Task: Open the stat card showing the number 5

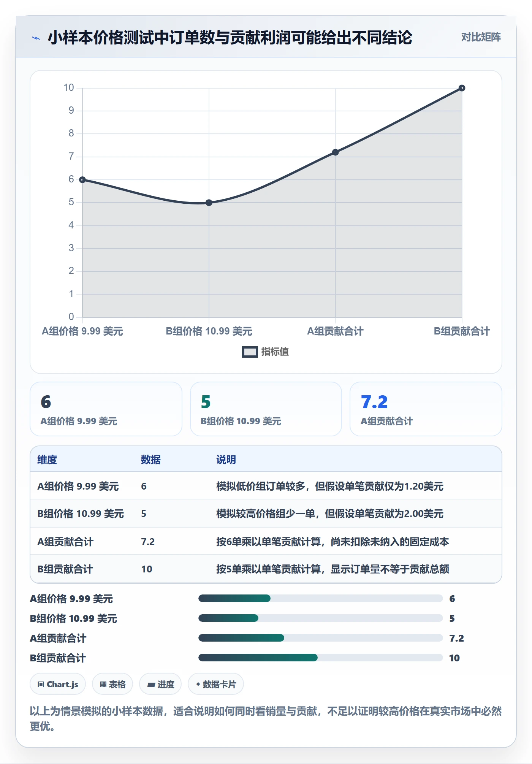Action: pyautogui.click(x=266, y=409)
